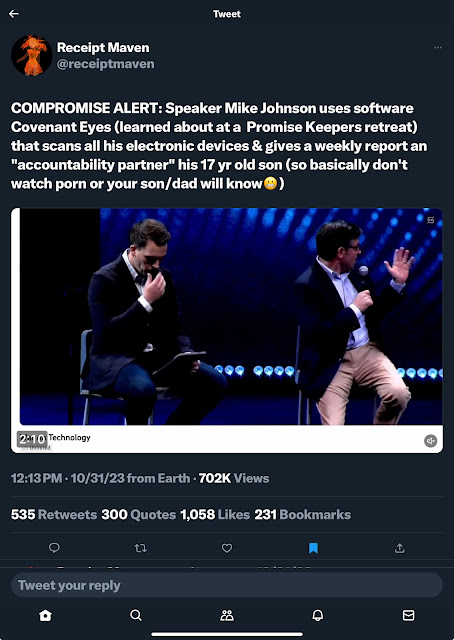Retweet using the arrows icon

tap(140, 548)
